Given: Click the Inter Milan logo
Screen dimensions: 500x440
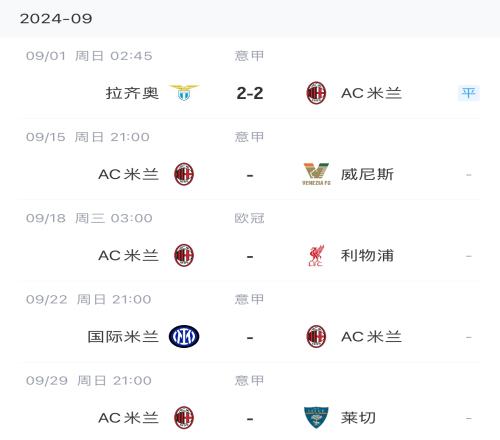Looking at the screenshot, I should point(184,336).
